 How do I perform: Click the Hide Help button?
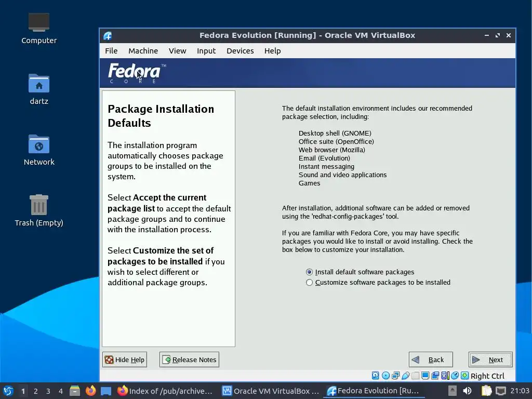click(x=125, y=360)
